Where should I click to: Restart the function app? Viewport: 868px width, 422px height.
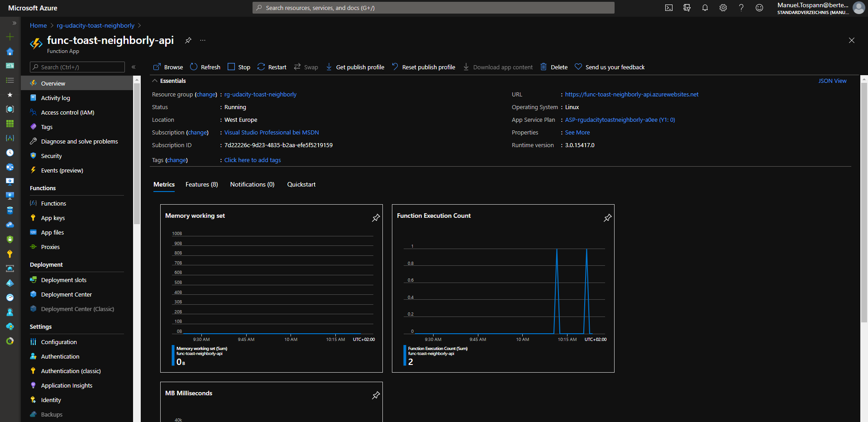272,67
